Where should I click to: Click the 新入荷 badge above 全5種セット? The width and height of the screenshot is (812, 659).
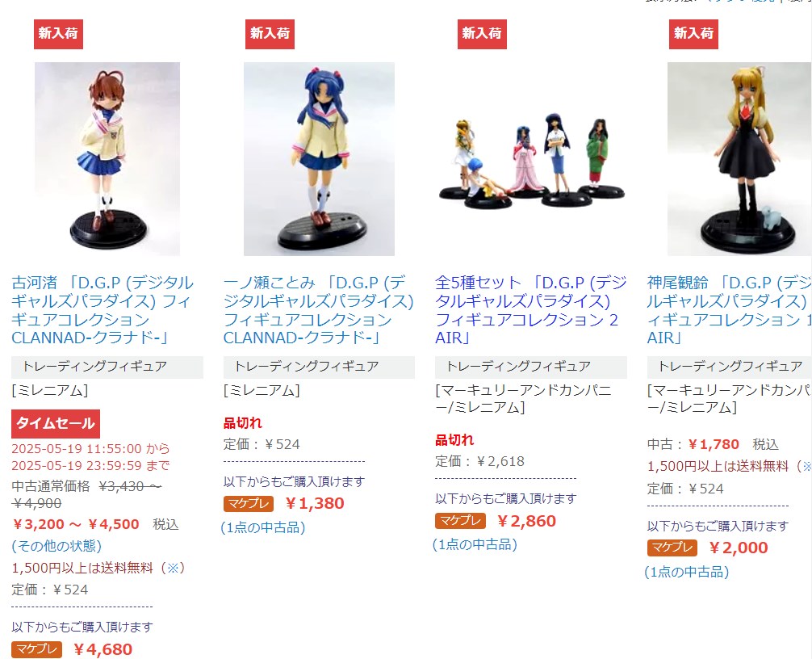[x=482, y=34]
